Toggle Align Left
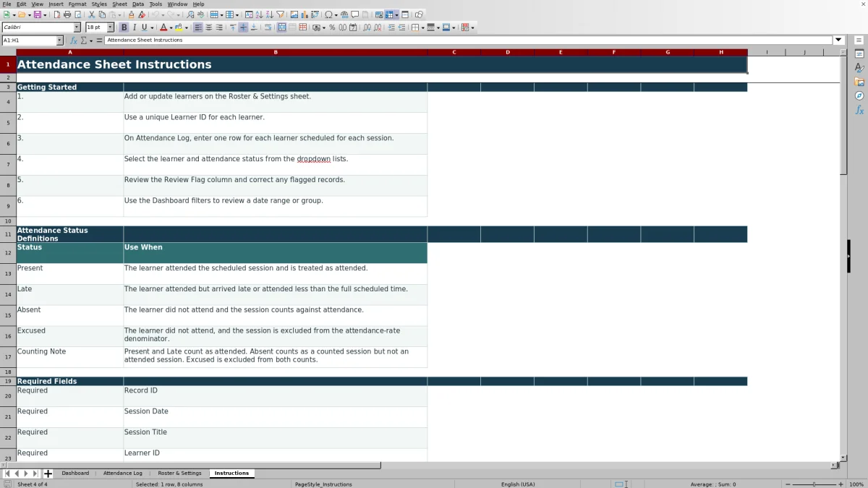This screenshot has width=868, height=488. pos(198,27)
